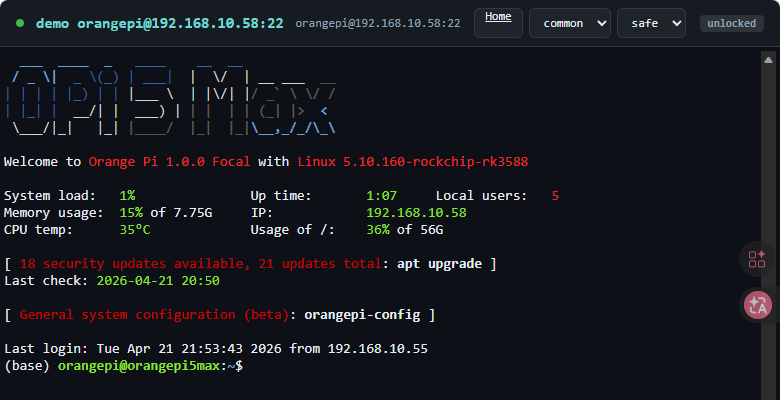Click the '(base)' conda environment label
Image resolution: width=780 pixels, height=400 pixels.
[x=27, y=366]
